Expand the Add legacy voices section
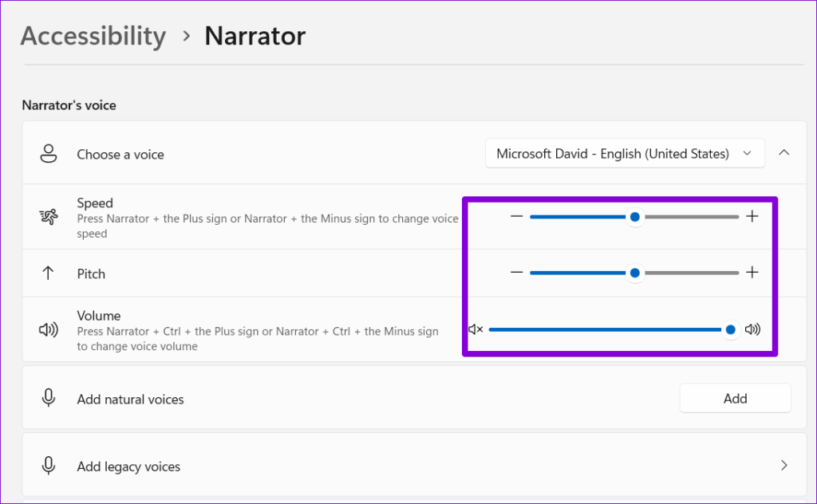 click(x=783, y=466)
